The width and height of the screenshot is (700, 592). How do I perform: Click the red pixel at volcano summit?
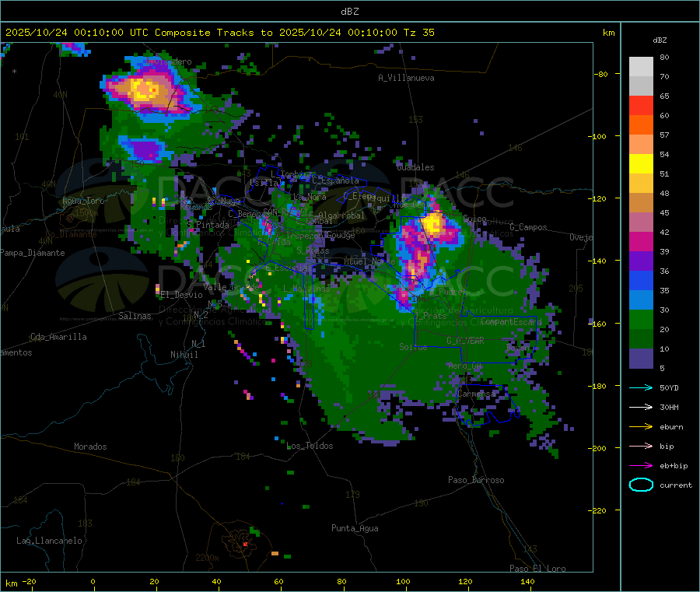coord(245,545)
